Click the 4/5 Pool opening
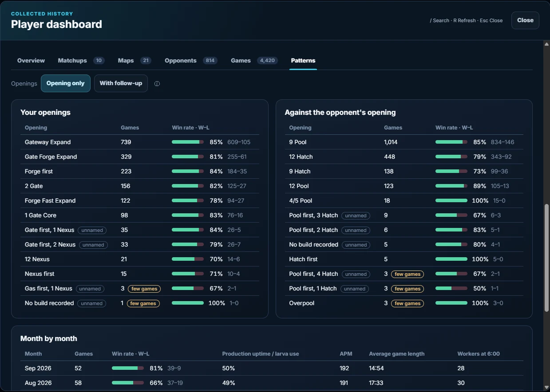This screenshot has height=392, width=550. tap(404, 201)
